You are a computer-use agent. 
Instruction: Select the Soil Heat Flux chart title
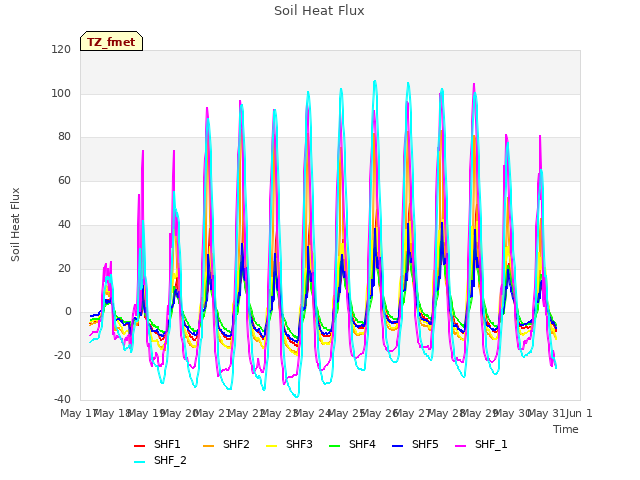pyautogui.click(x=319, y=11)
